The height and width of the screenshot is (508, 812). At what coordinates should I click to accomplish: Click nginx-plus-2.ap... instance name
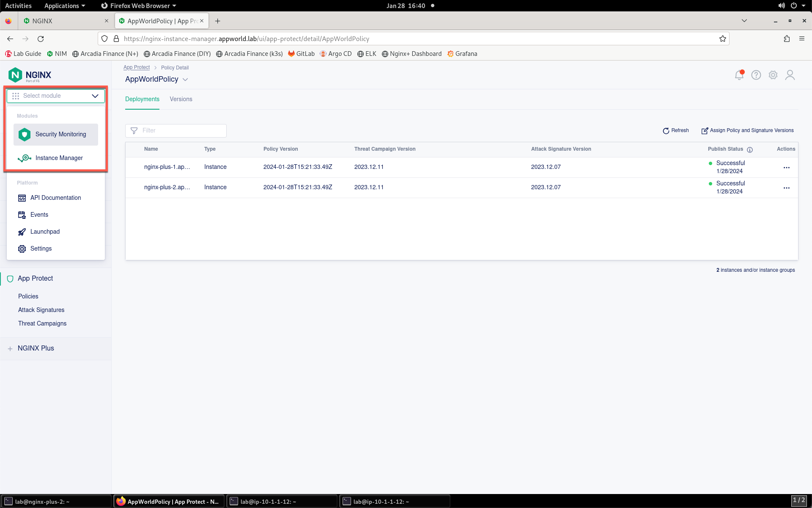pyautogui.click(x=167, y=187)
